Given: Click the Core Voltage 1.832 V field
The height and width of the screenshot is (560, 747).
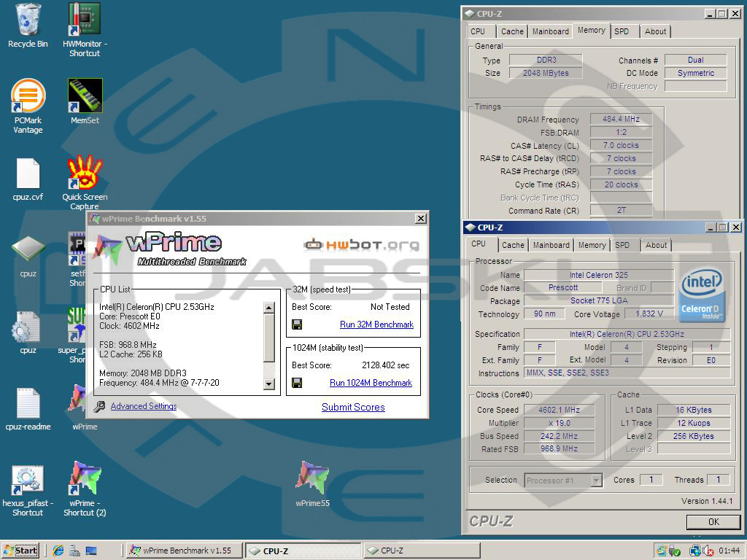Looking at the screenshot, I should pyautogui.click(x=649, y=314).
